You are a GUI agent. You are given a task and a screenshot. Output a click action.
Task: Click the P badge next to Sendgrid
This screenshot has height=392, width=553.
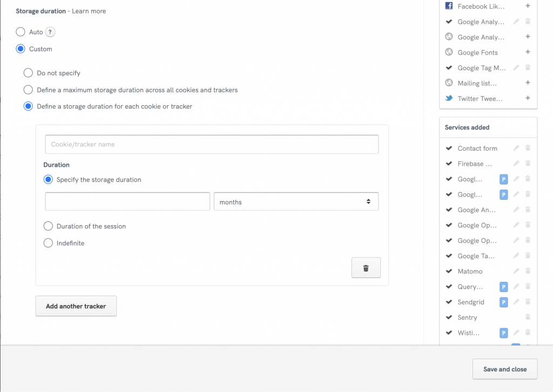pos(503,302)
